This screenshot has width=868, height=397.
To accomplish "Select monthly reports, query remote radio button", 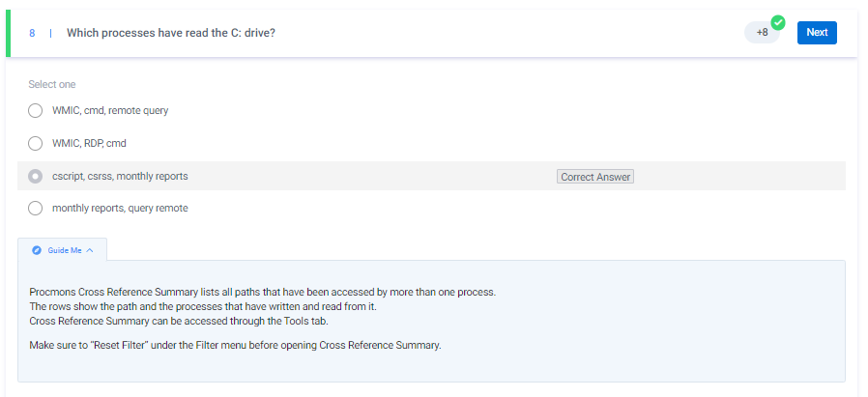I will 36,209.
